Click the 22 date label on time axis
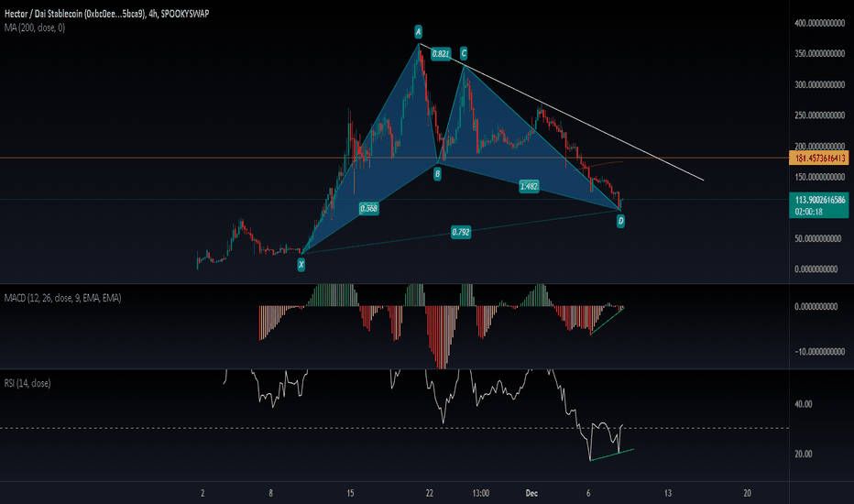The image size is (854, 504). [429, 493]
